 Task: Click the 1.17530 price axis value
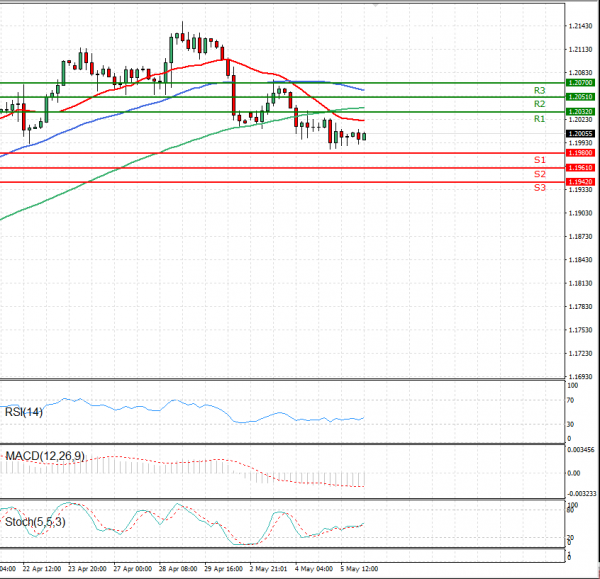pyautogui.click(x=580, y=330)
